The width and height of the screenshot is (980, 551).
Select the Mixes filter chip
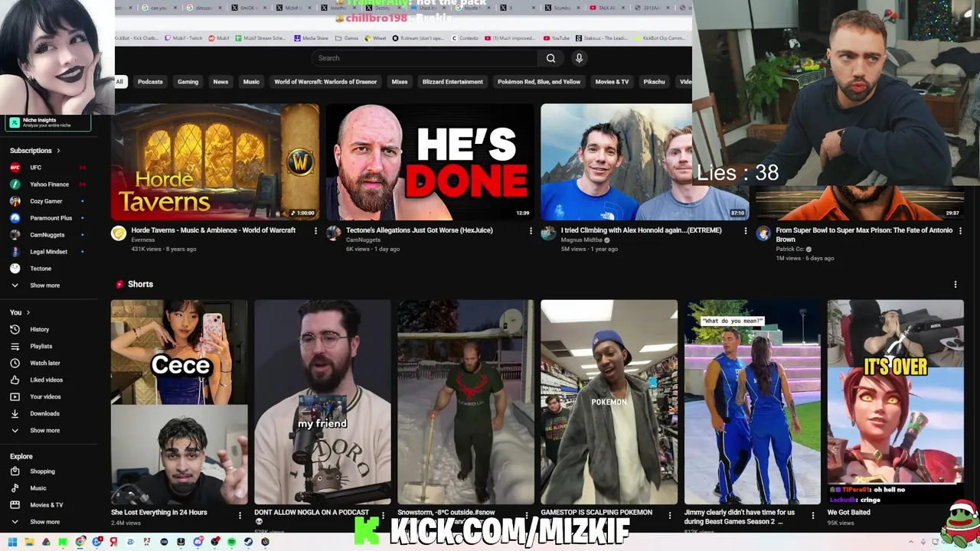pyautogui.click(x=400, y=82)
